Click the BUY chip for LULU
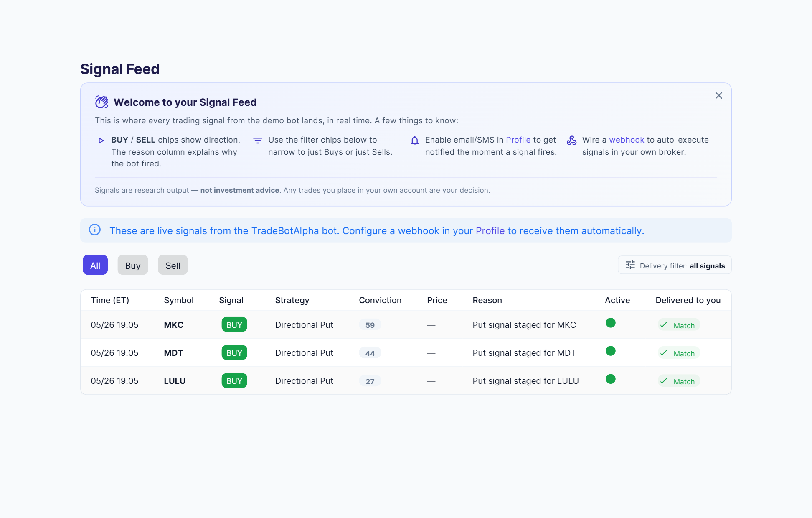Viewport: 812px width, 518px height. pyautogui.click(x=234, y=381)
